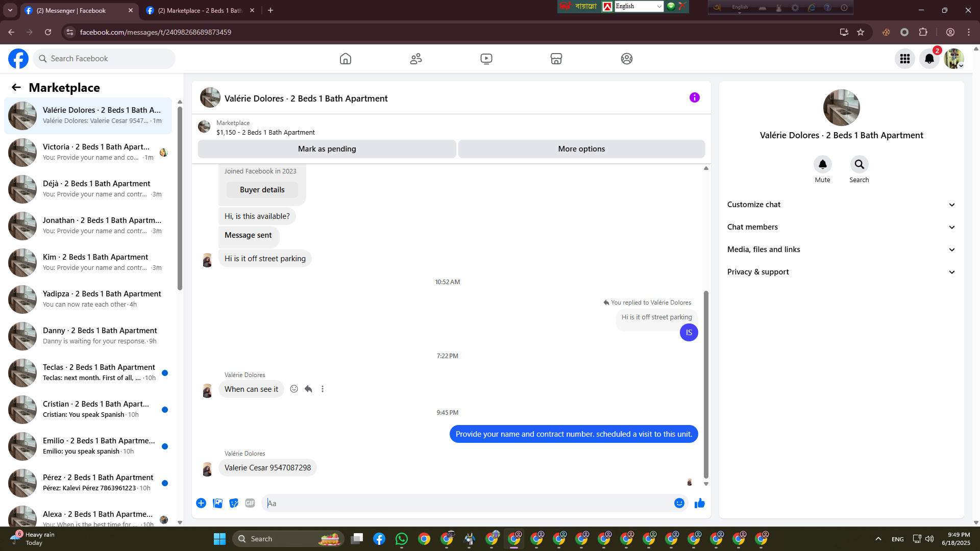Attach a photo with the image icon
The image size is (980, 551).
tap(217, 503)
